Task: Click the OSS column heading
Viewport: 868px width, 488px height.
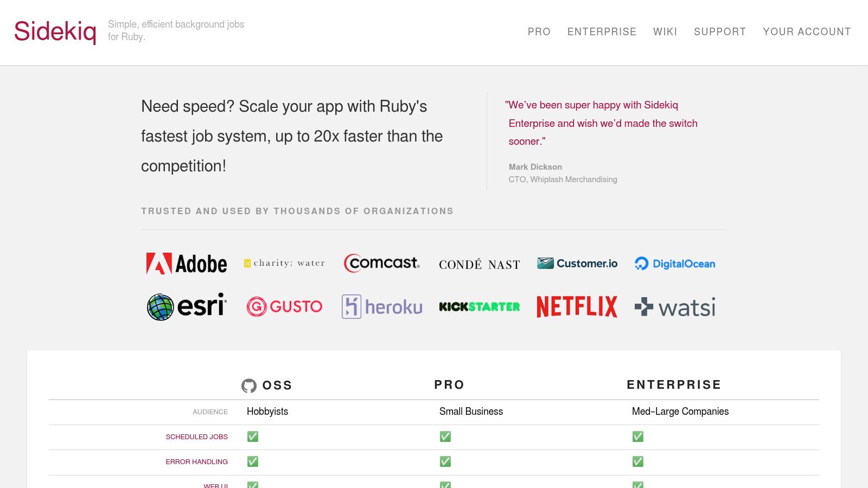Action: [277, 385]
